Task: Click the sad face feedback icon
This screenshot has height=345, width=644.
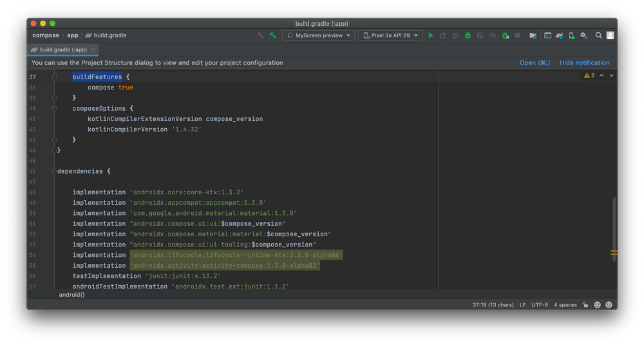Action: pyautogui.click(x=609, y=305)
